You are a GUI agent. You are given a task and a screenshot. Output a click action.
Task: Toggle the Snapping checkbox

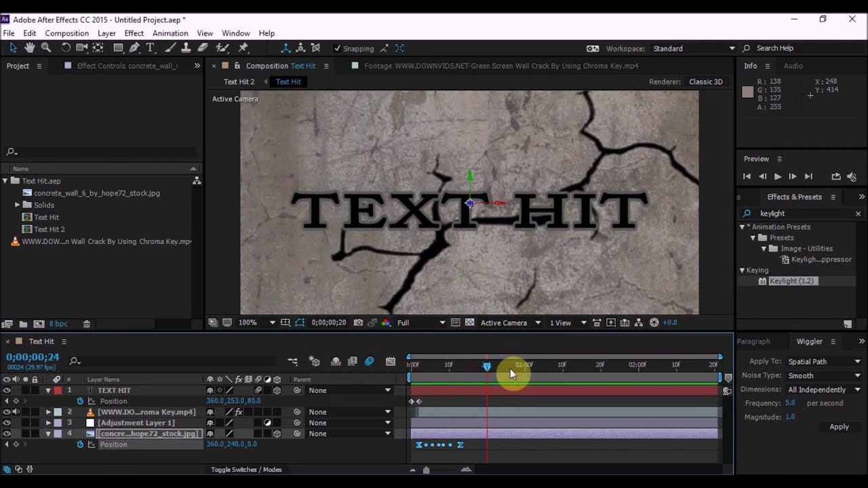(338, 48)
